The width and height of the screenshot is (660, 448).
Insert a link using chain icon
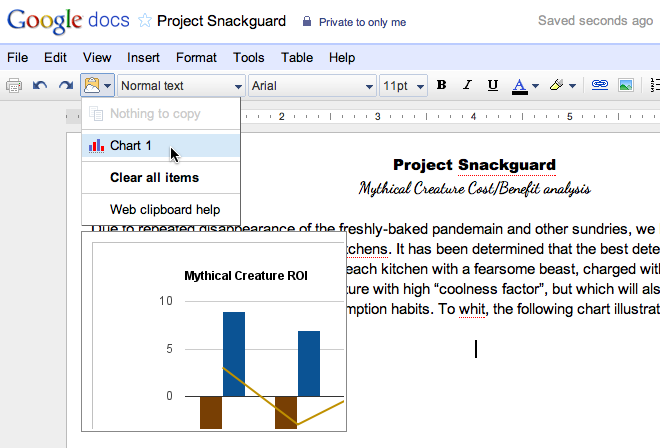[x=599, y=85]
